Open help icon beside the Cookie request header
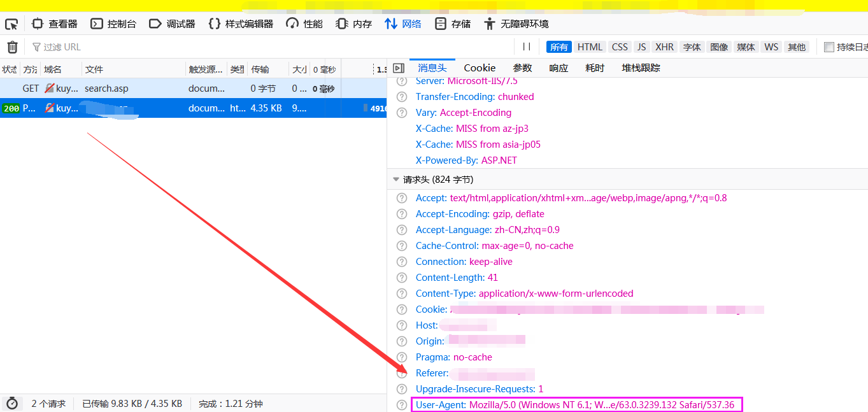The height and width of the screenshot is (412, 868). pyautogui.click(x=401, y=309)
